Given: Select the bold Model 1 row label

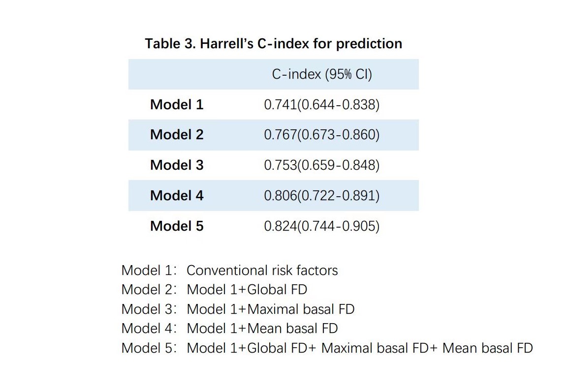Looking at the screenshot, I should click(176, 105).
